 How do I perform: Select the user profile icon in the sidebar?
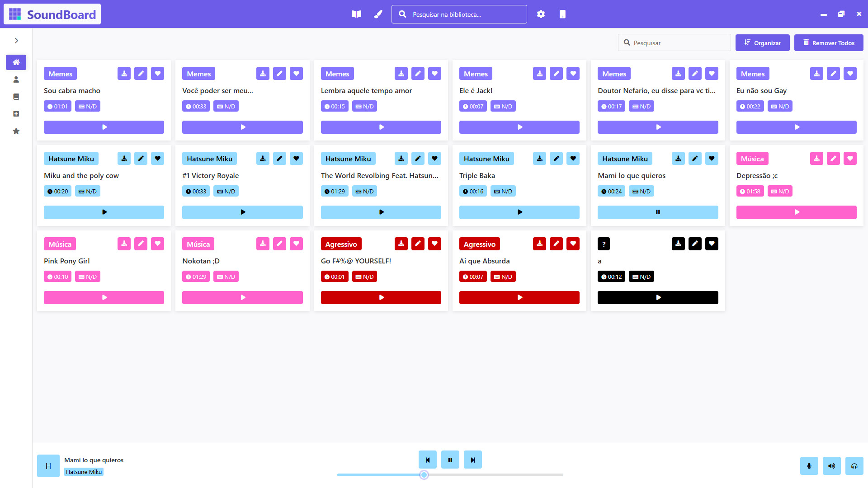pos(16,80)
